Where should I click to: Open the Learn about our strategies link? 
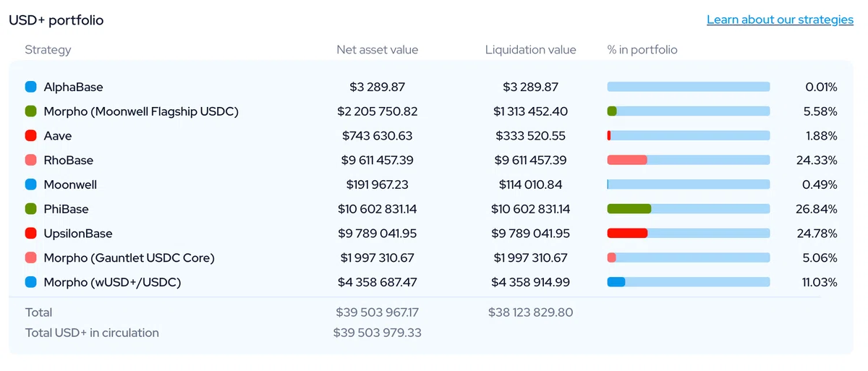[x=780, y=20]
